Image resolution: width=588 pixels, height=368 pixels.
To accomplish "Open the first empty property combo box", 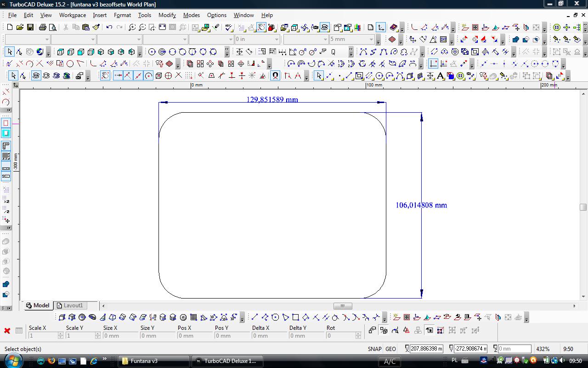I will 46,40.
